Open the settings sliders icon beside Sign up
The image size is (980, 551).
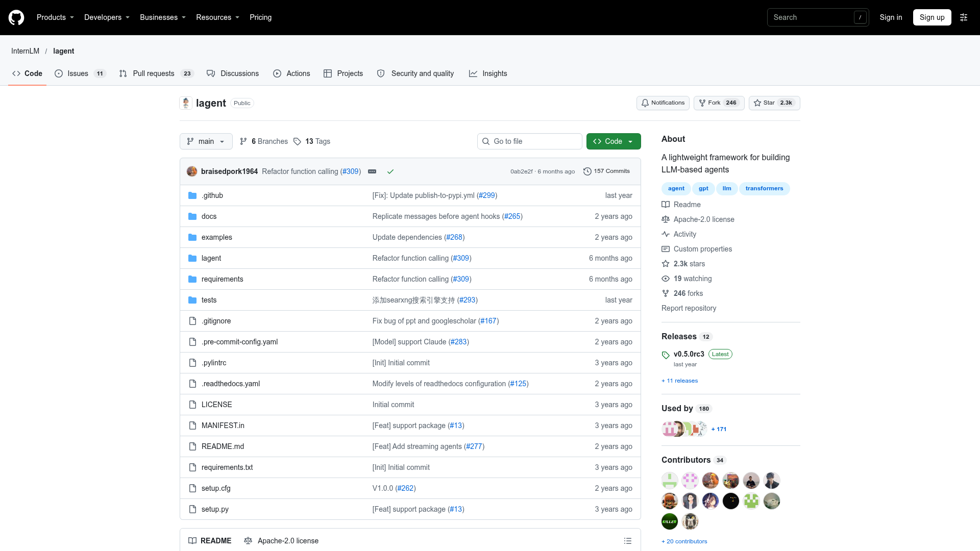point(964,17)
